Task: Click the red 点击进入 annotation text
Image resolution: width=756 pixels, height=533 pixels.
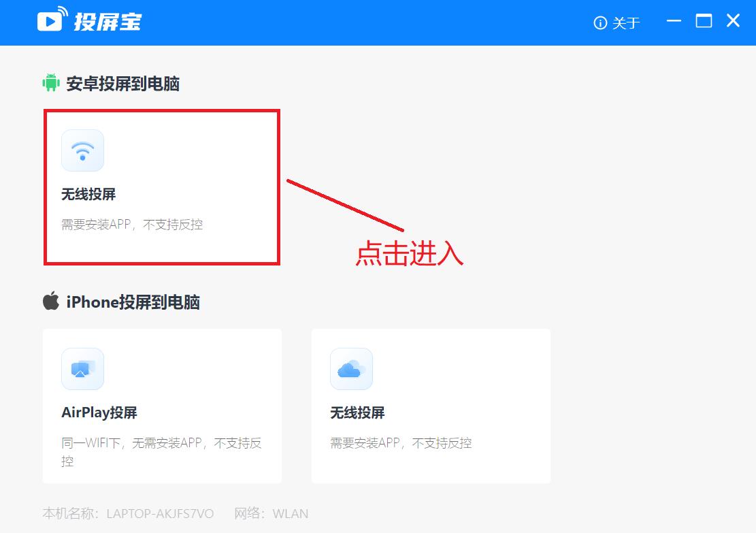Action: click(408, 253)
